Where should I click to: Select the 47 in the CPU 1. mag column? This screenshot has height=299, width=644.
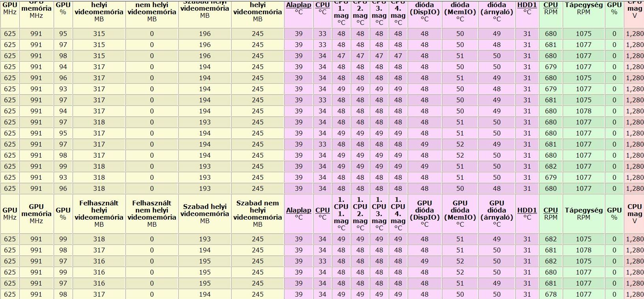tap(341, 56)
